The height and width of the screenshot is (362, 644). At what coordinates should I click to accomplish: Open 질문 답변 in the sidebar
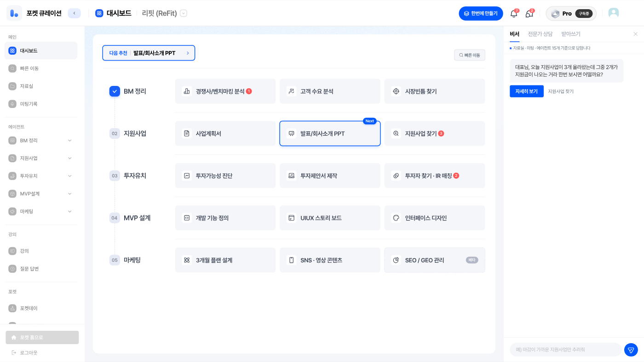(x=41, y=269)
